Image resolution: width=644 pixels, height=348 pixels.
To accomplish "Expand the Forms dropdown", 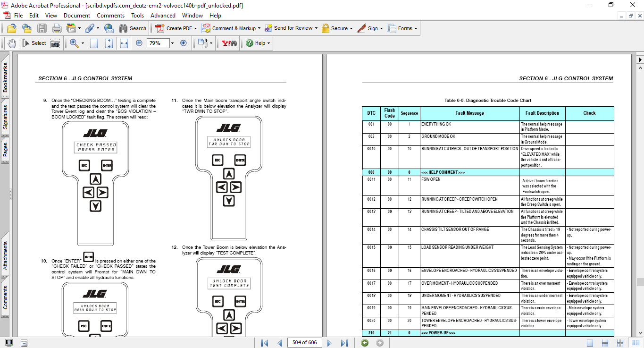I will [416, 28].
